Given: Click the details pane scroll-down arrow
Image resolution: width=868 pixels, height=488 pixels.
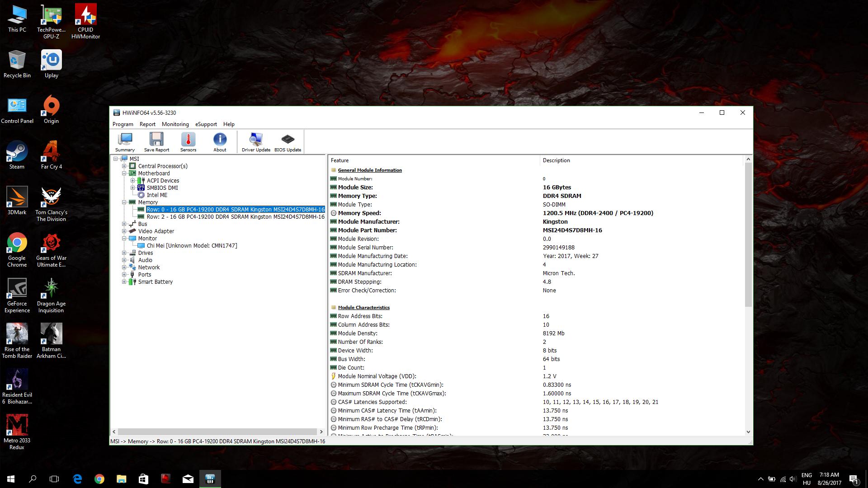Looking at the screenshot, I should pos(748,432).
